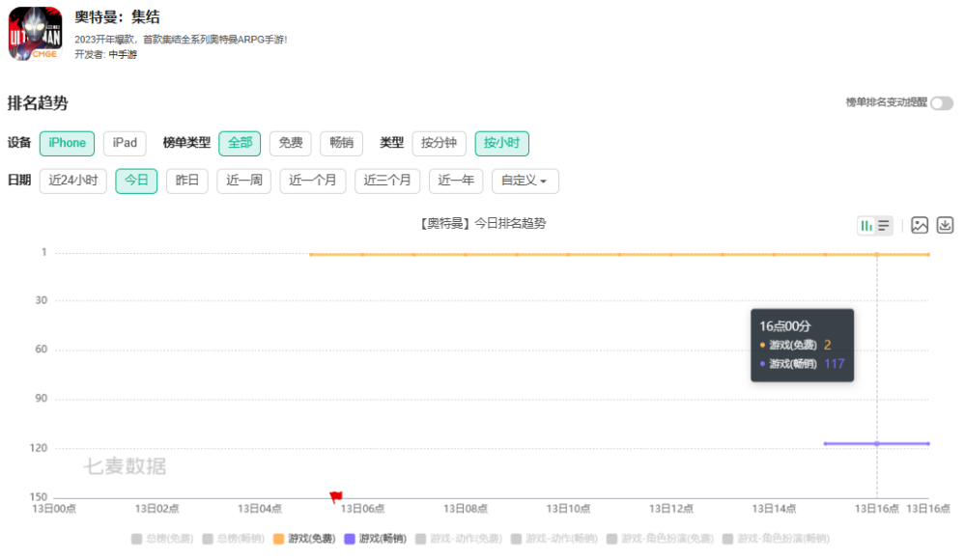Select iPad device filter

(x=125, y=144)
